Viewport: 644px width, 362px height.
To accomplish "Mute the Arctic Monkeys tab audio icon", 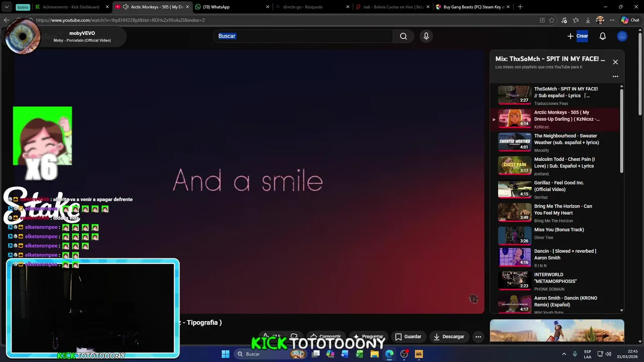I will pyautogui.click(x=126, y=7).
